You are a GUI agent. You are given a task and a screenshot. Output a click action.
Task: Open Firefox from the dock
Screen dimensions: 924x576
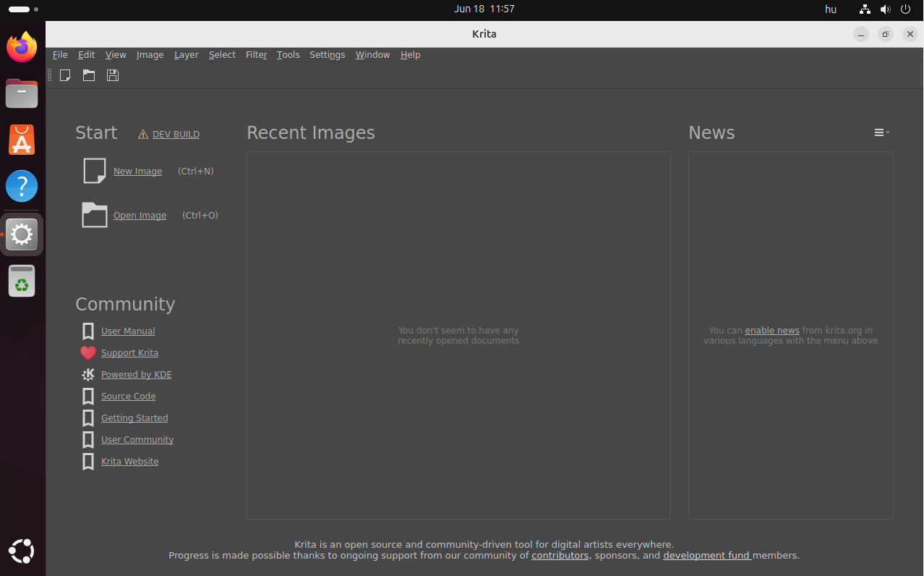click(22, 47)
